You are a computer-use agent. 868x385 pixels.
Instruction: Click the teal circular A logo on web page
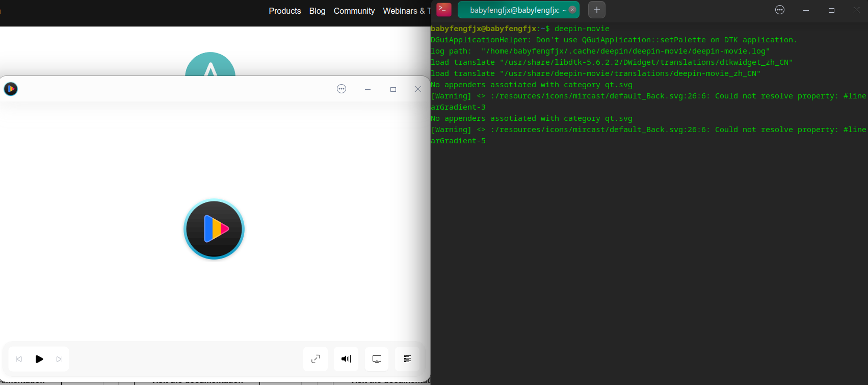tap(210, 65)
